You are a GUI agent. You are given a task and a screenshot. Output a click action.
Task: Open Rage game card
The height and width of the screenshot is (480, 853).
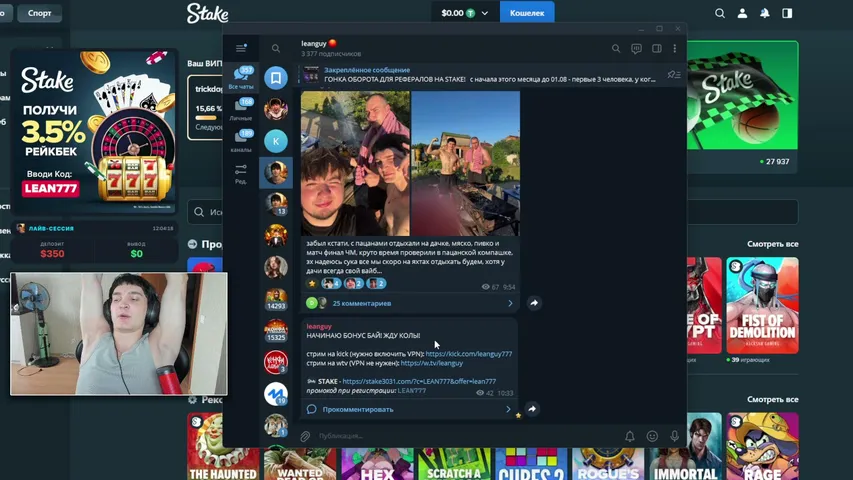762,446
